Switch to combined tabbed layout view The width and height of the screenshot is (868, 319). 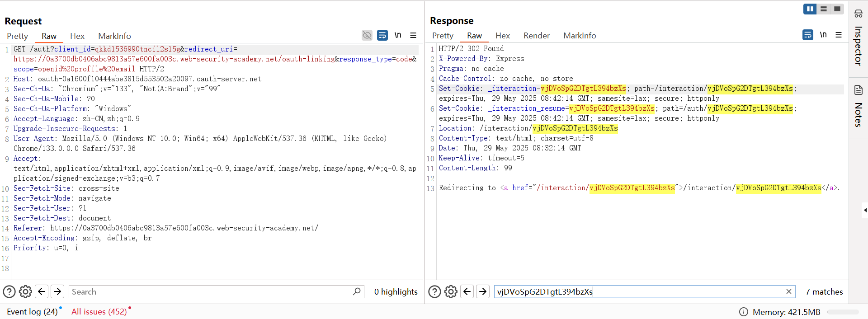[x=837, y=9]
